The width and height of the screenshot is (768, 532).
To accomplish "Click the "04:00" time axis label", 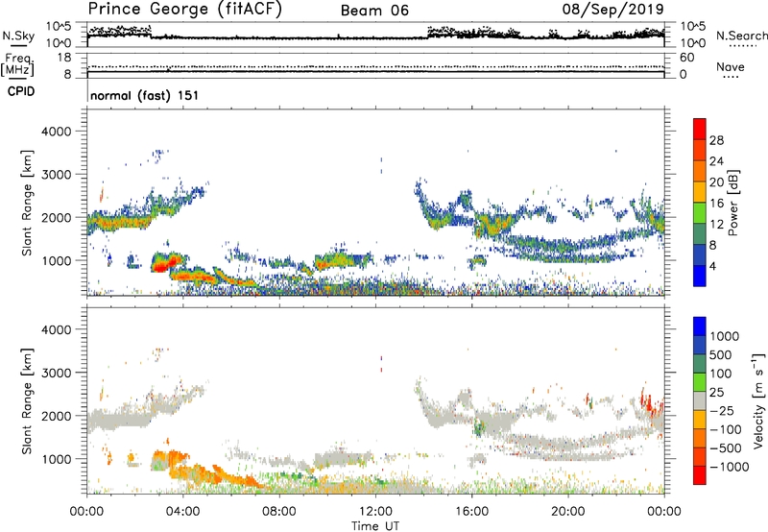I will tap(182, 512).
